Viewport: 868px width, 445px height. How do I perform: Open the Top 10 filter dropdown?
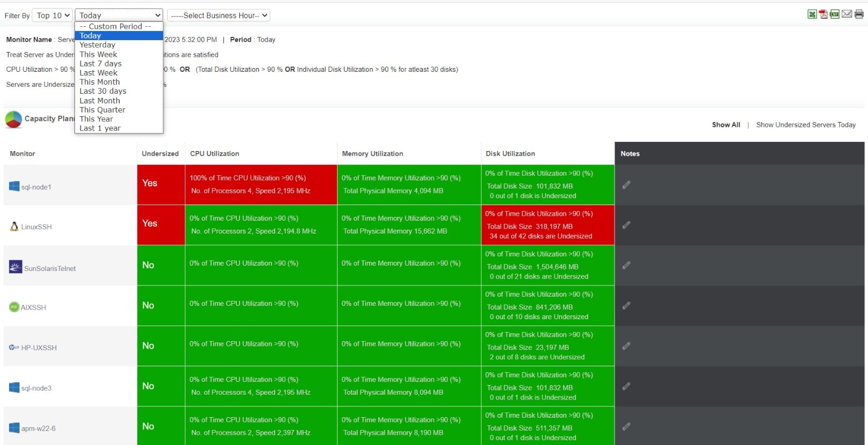(52, 16)
